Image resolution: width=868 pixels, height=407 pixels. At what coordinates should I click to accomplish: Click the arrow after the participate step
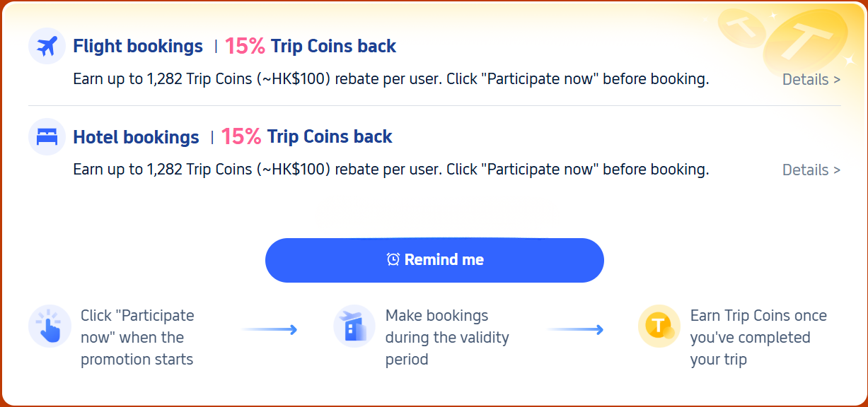270,329
